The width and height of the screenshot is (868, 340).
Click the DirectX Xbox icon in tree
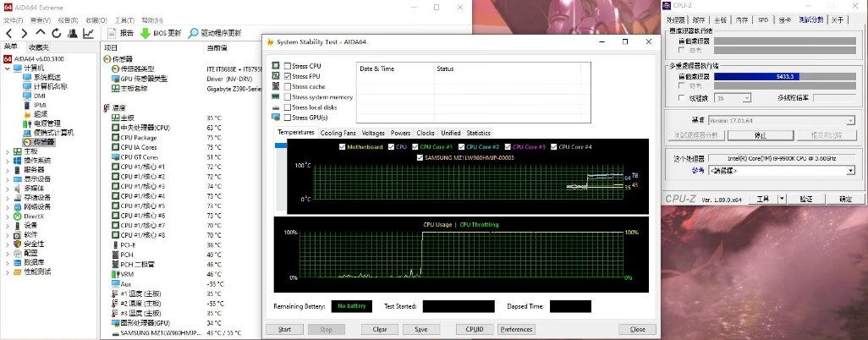point(18,217)
